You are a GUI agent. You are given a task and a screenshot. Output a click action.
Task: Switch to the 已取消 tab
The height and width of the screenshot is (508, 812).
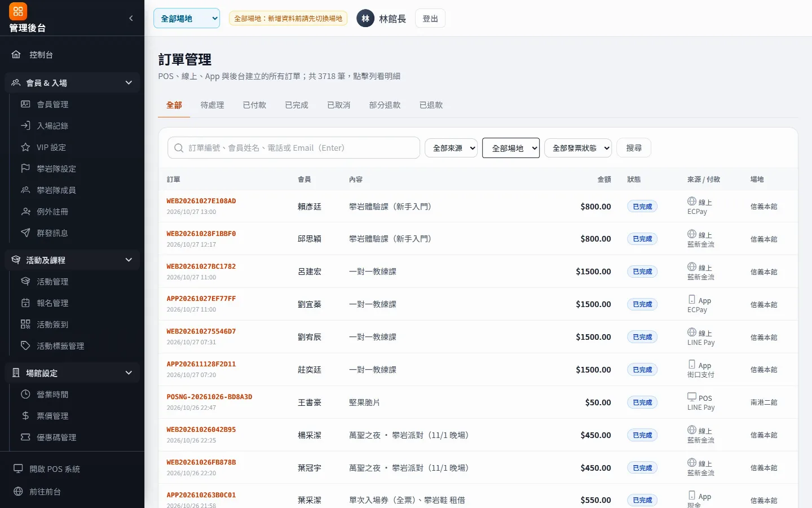point(339,105)
